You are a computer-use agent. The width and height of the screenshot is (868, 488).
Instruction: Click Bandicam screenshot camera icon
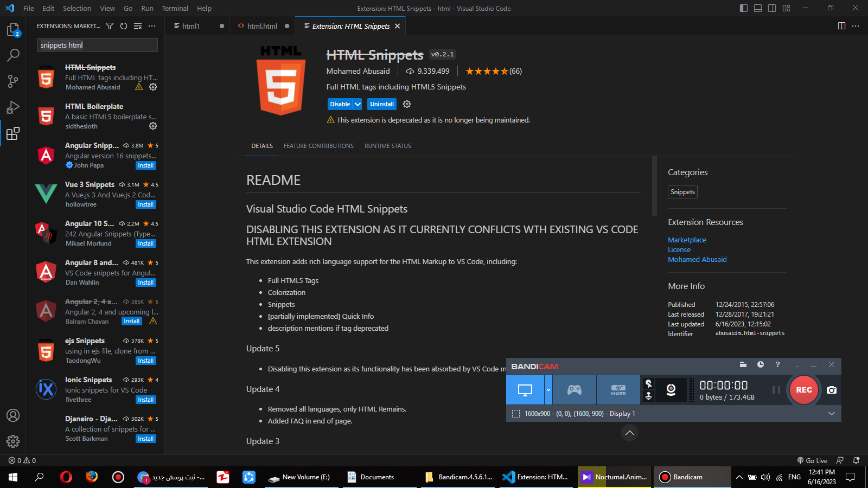pos(831,390)
